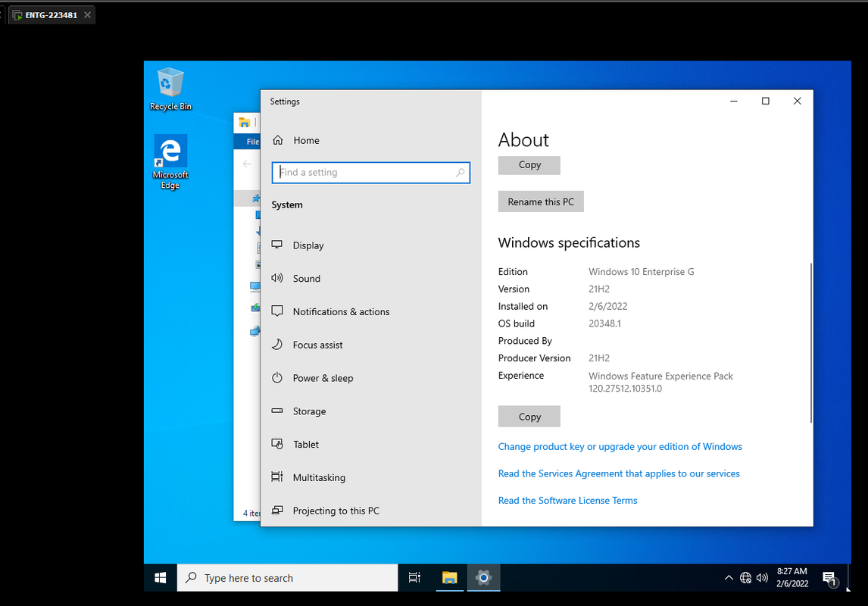Click the Settings gear on the taskbar
The image size is (868, 606).
[x=483, y=578]
